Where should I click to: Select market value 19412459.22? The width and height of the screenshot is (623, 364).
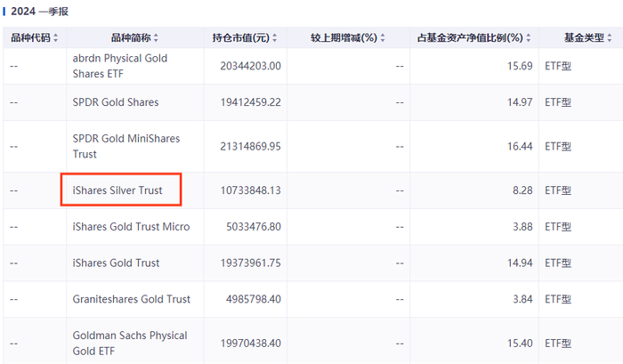click(251, 102)
